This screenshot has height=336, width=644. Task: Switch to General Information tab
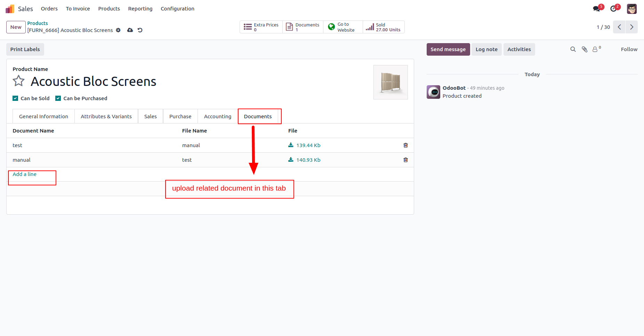coord(43,117)
